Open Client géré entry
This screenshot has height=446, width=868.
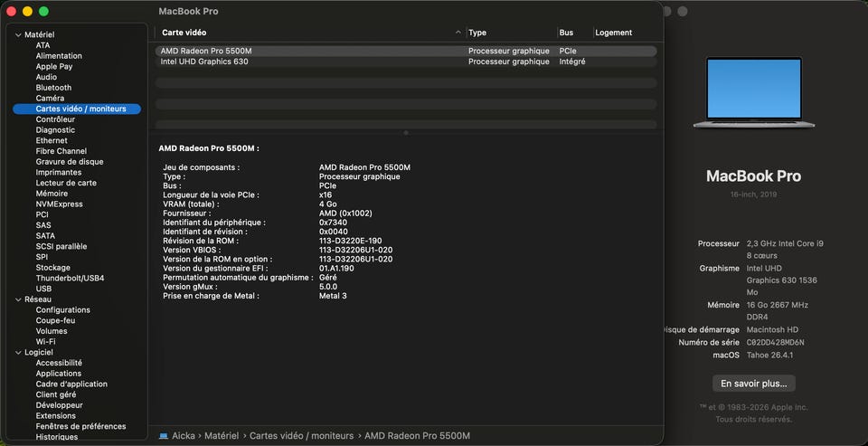(x=56, y=394)
